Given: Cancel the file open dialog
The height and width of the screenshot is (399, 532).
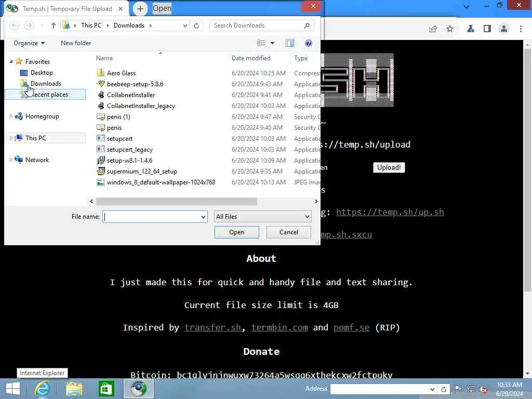Looking at the screenshot, I should [x=289, y=232].
